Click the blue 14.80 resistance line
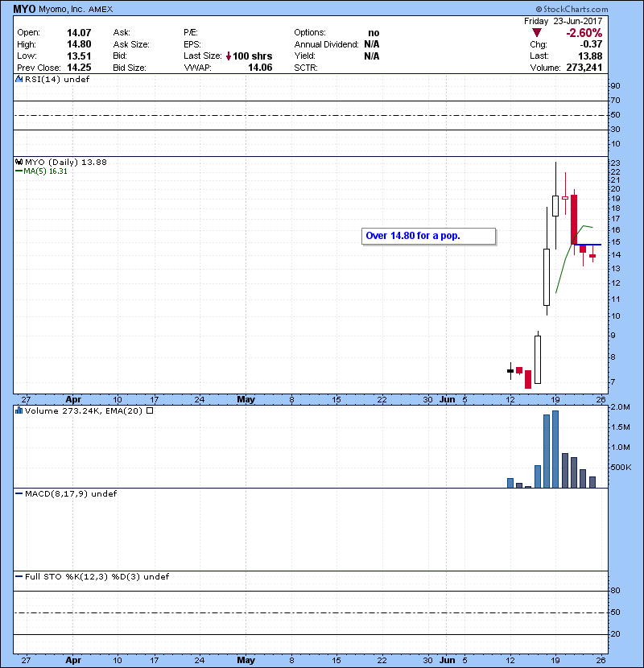Viewport: 644px width, 668px height. pos(588,245)
